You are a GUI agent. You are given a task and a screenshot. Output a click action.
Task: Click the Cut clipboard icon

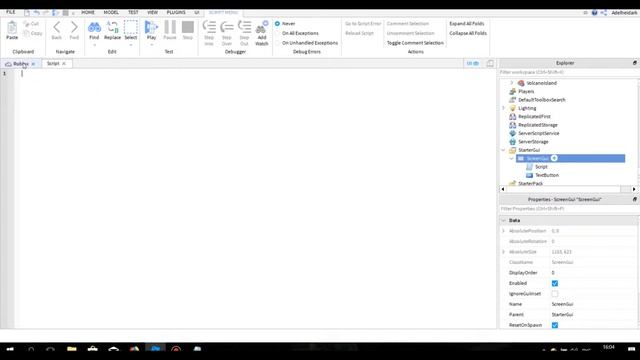coord(27,24)
